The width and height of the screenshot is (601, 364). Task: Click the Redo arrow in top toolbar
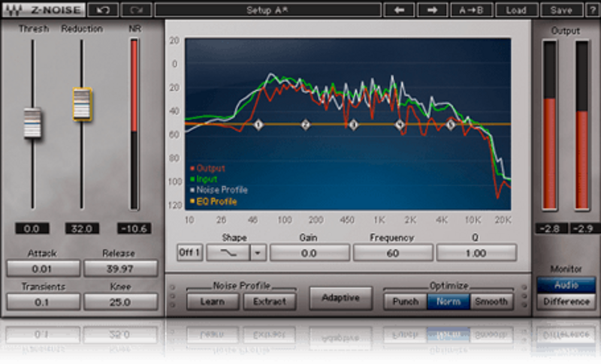pyautogui.click(x=135, y=11)
